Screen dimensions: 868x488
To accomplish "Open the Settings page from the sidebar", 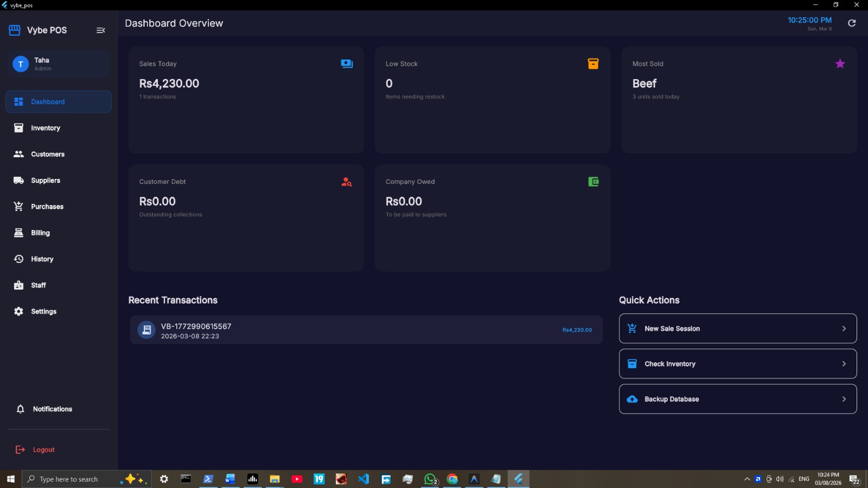I will 43,312.
